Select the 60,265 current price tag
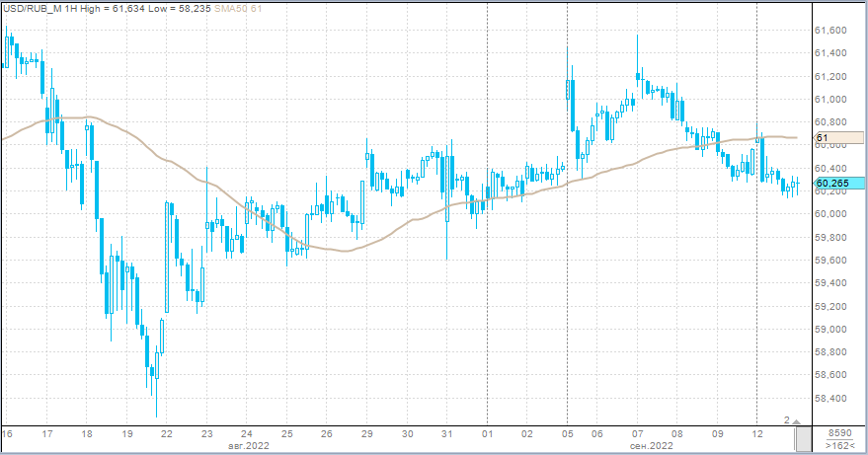This screenshot has width=868, height=455. [x=838, y=183]
